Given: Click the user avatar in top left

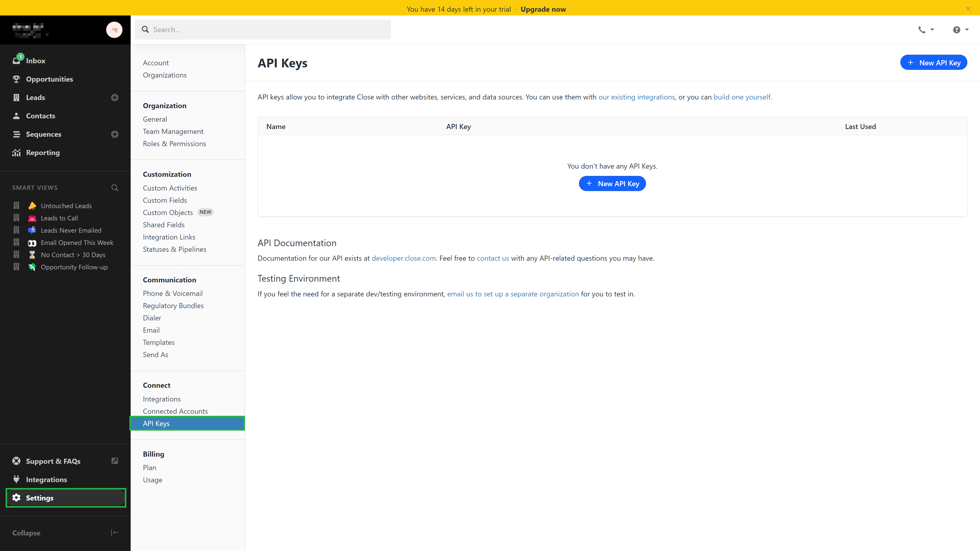Looking at the screenshot, I should pos(114,30).
